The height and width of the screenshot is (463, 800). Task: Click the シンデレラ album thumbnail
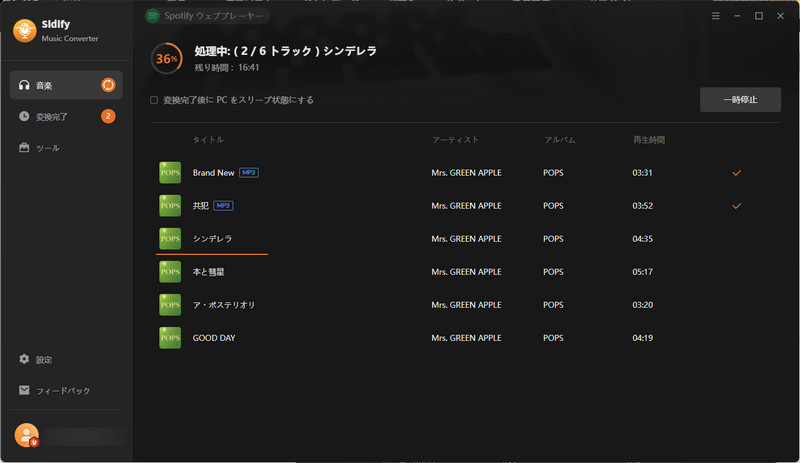[x=170, y=238]
